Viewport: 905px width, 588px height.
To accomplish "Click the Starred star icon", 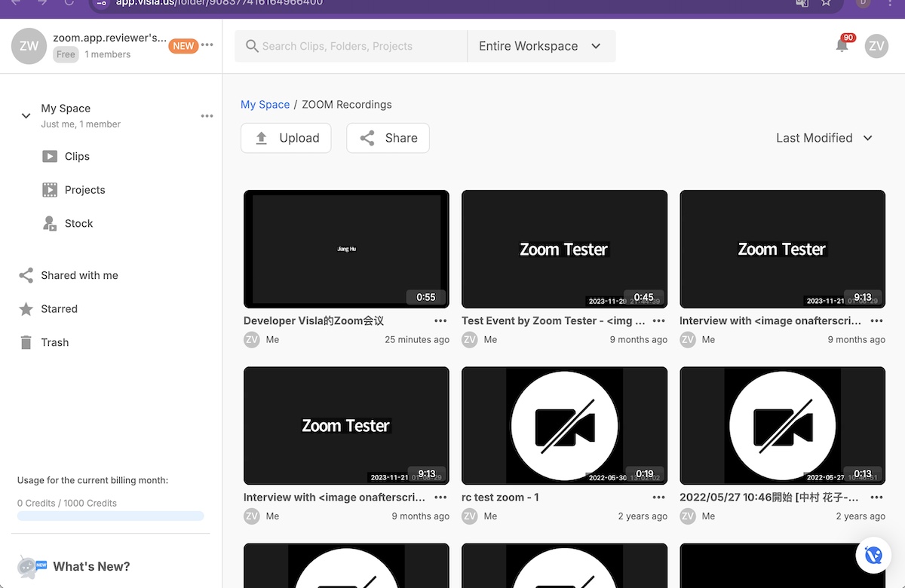I will point(26,309).
